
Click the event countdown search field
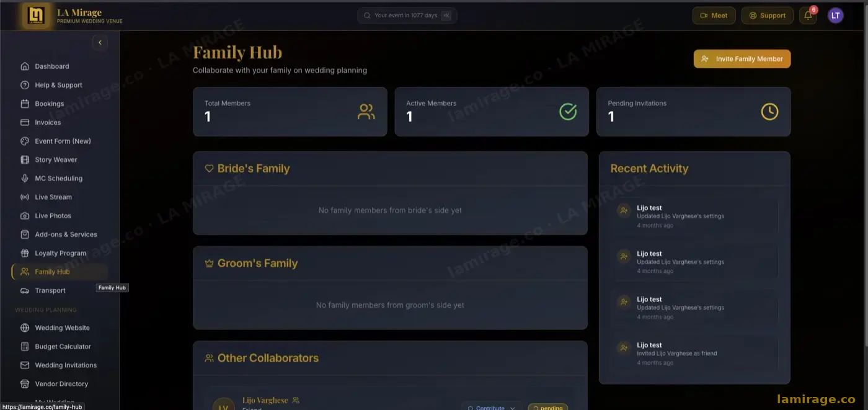(x=407, y=16)
